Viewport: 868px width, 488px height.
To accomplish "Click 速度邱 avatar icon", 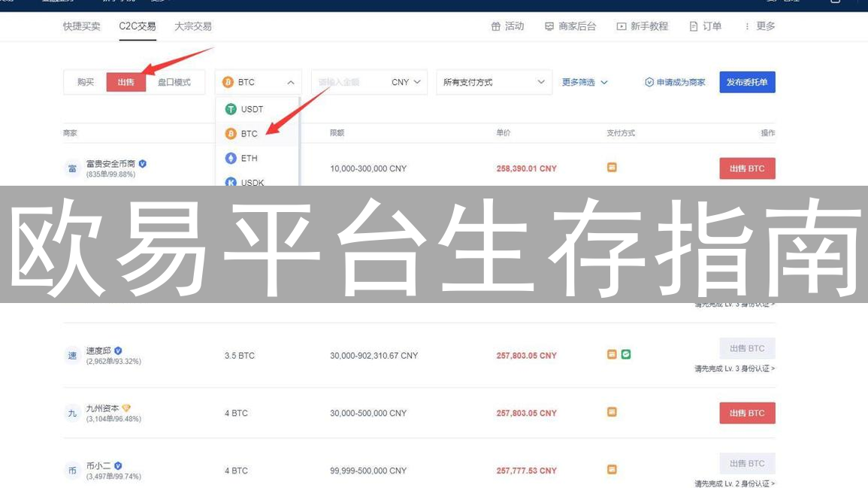I will coord(72,356).
